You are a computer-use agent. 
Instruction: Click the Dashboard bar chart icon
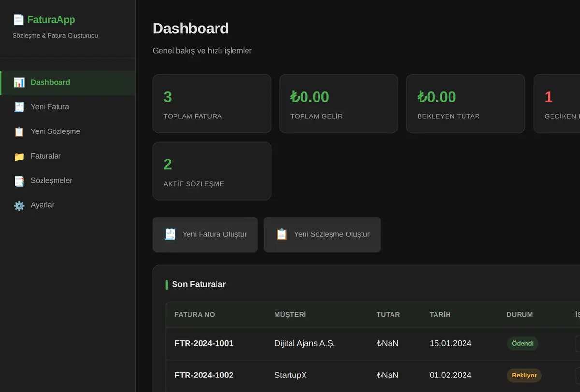[19, 83]
